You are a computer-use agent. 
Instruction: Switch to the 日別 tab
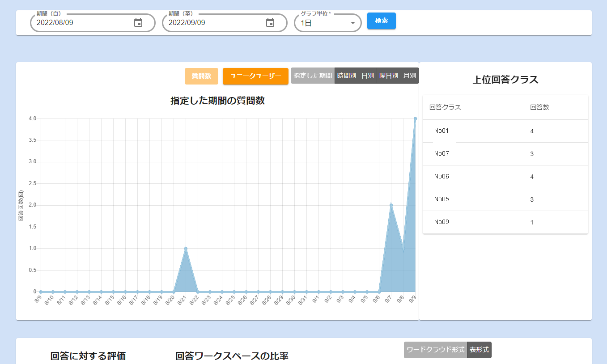(368, 76)
